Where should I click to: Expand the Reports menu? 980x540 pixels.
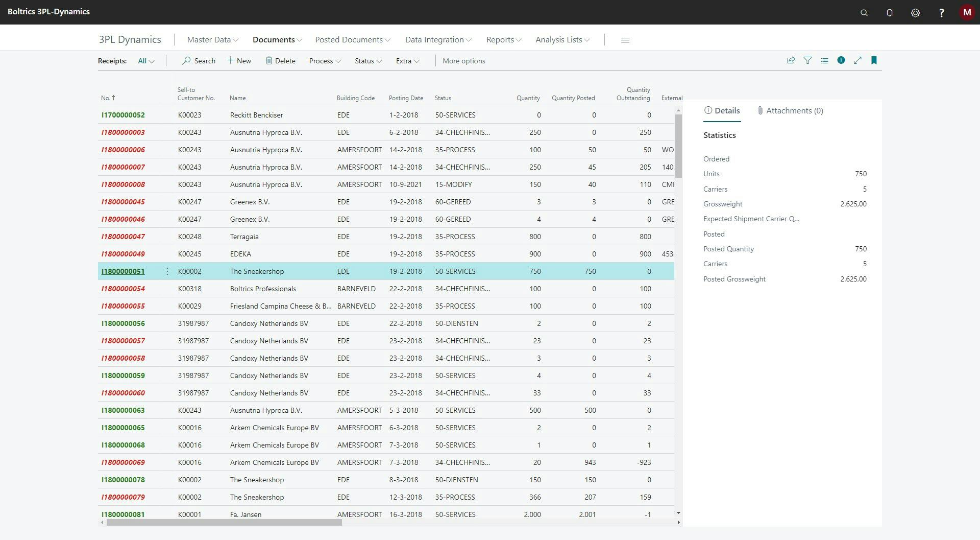tap(503, 40)
